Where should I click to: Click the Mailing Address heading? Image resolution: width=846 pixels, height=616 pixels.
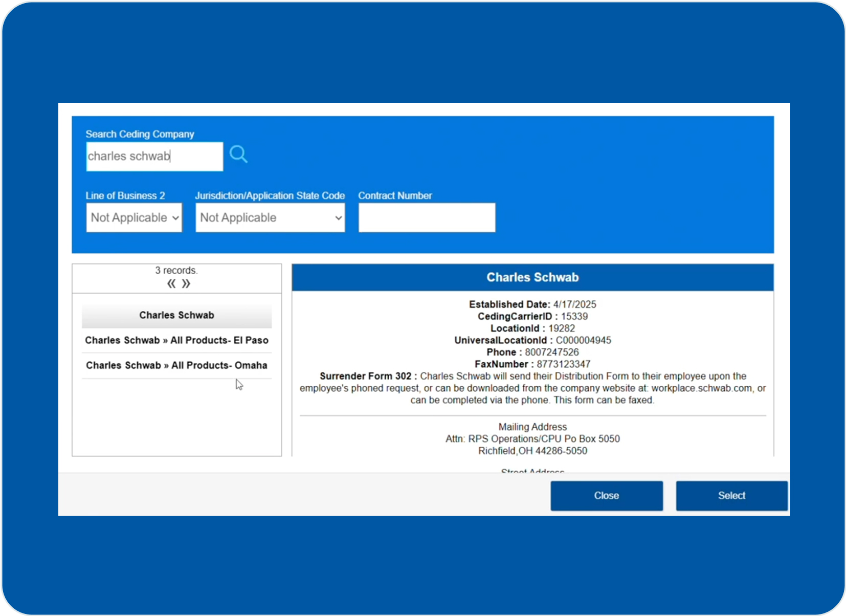[x=532, y=427]
